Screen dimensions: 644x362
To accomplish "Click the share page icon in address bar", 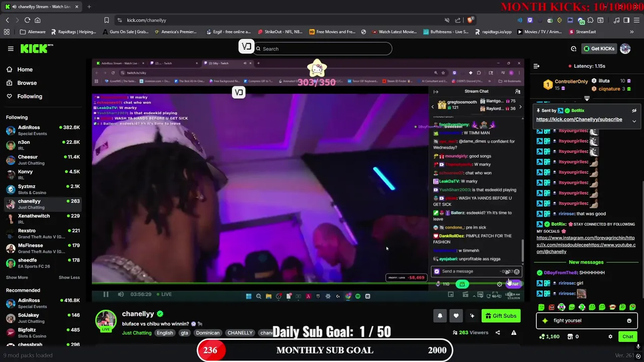I will coord(458,20).
